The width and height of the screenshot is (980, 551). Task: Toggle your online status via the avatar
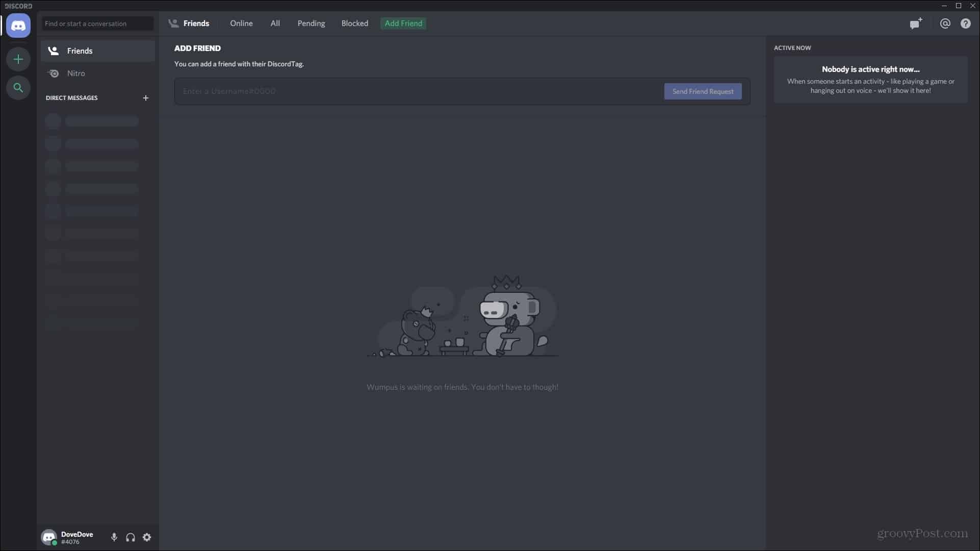[49, 537]
